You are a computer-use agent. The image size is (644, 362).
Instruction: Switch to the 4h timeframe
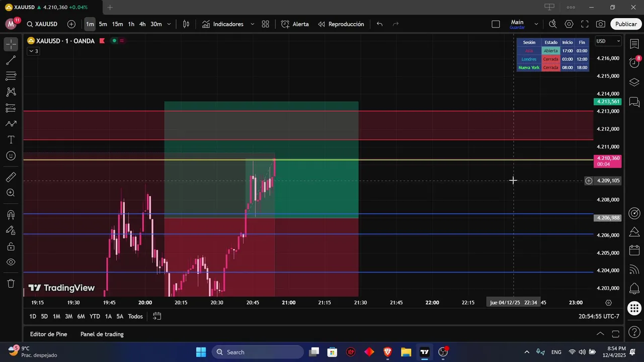tap(142, 24)
